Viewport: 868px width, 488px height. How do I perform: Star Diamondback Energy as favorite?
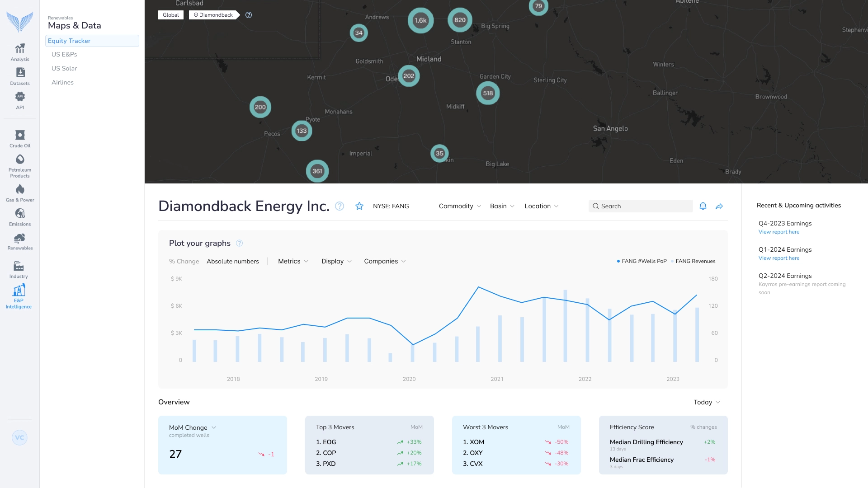(x=359, y=206)
